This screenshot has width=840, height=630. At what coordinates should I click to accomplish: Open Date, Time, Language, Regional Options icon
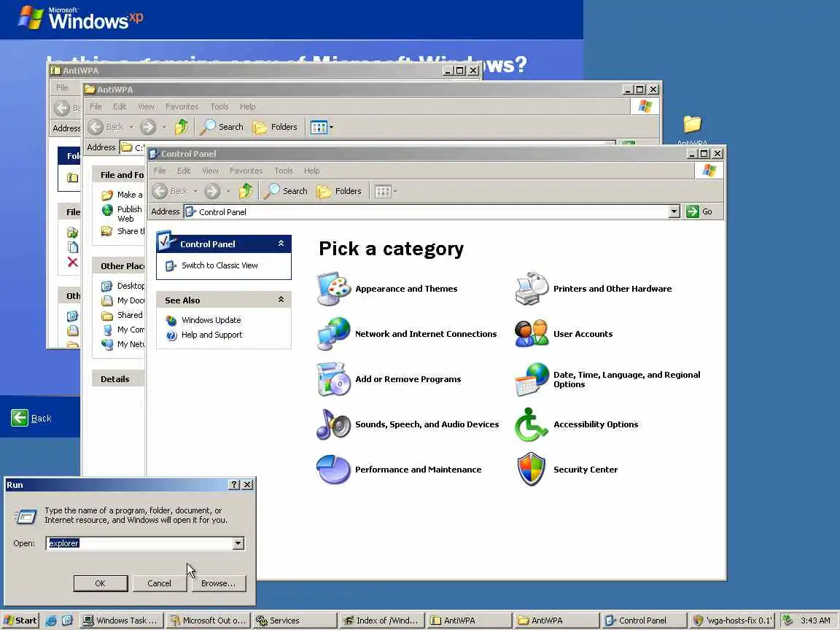pos(532,379)
